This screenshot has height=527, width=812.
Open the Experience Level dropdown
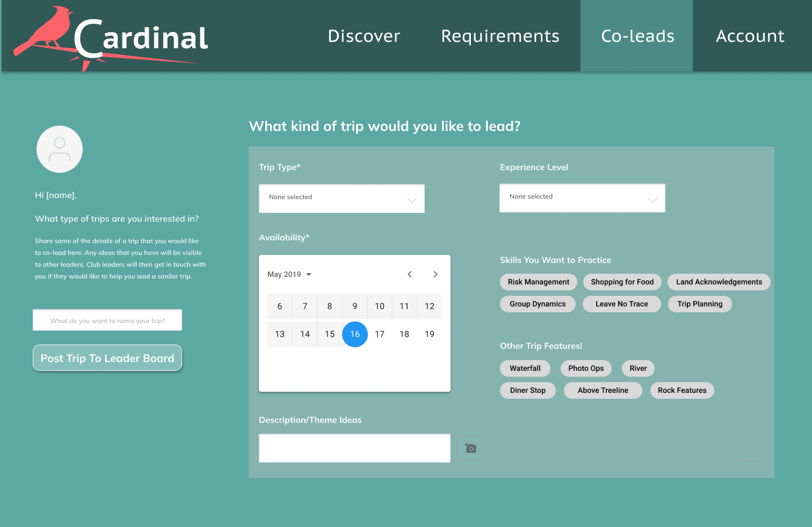[x=582, y=198]
